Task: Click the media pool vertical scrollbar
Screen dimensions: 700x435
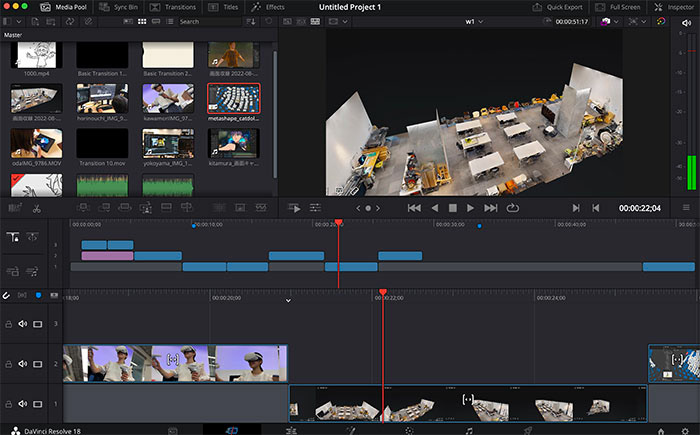Action: [x=275, y=114]
